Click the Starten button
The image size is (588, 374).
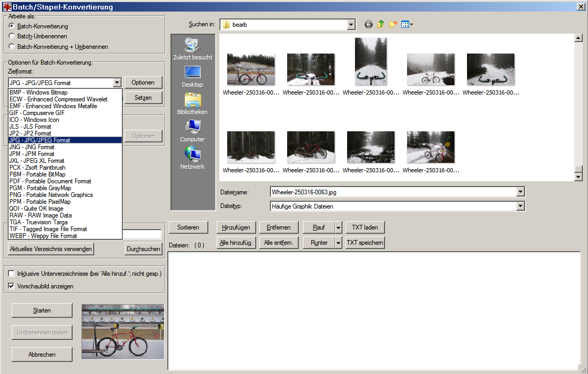coord(42,310)
